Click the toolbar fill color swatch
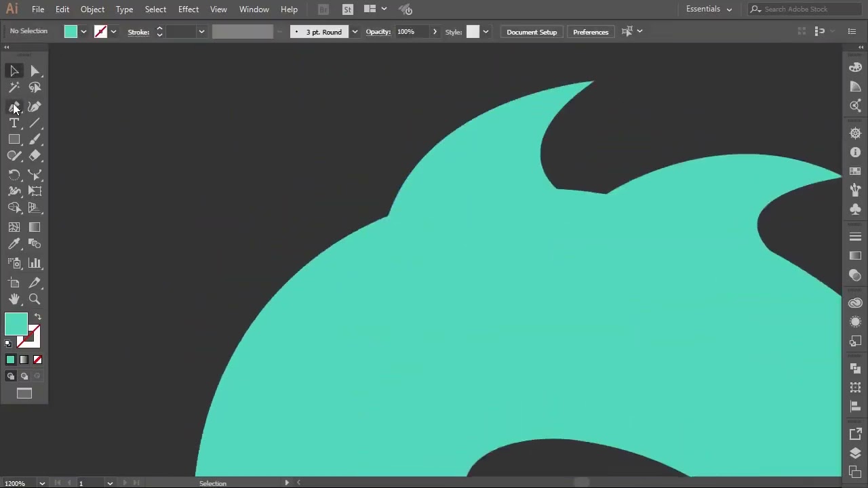Screen dimensions: 868x488 tap(16, 325)
